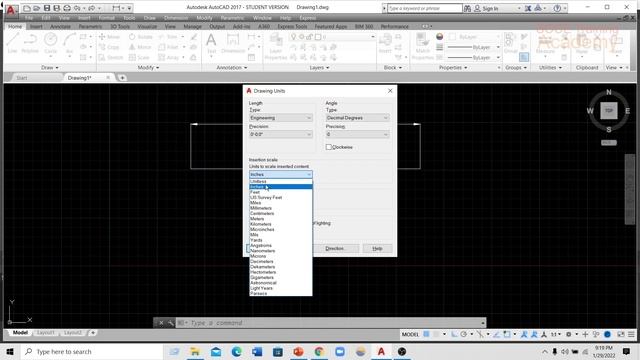
Task: Open Microsoft Edge from the taskbar
Action: pos(236,351)
